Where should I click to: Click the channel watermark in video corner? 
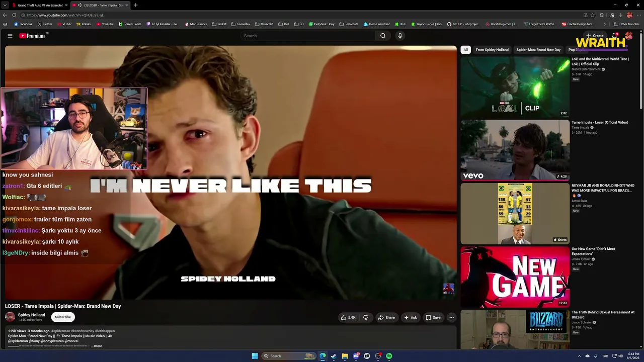448,289
